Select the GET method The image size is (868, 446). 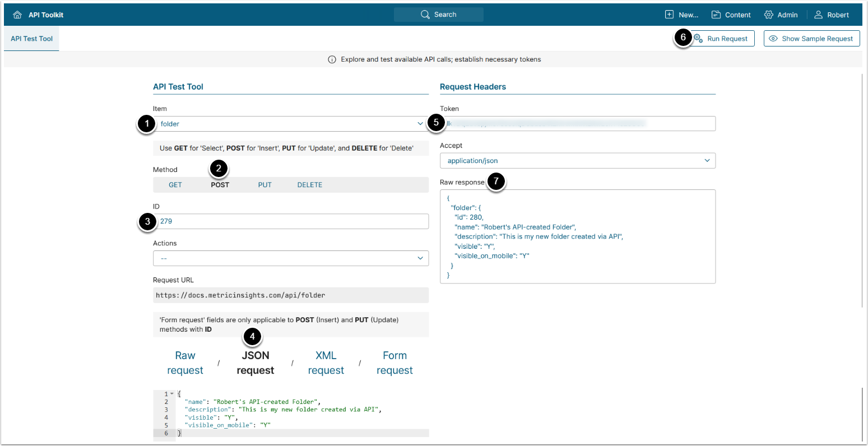(x=175, y=185)
